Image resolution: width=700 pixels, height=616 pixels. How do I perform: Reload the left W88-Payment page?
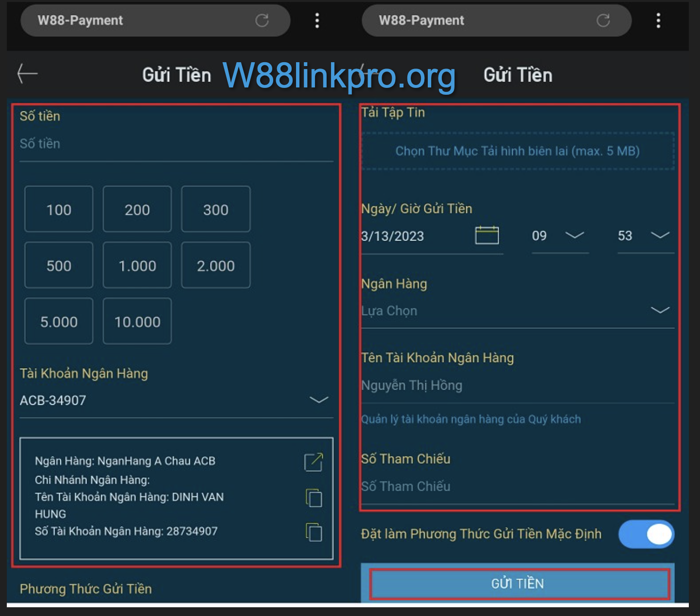coord(262,20)
